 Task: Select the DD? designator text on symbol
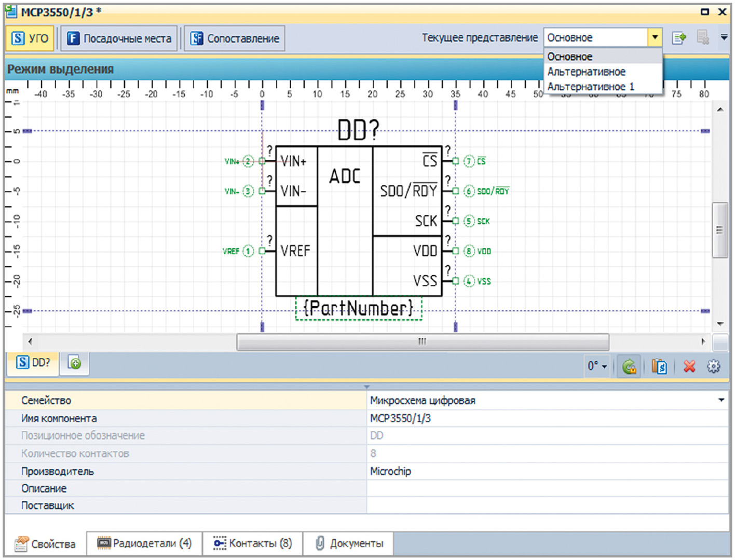pyautogui.click(x=358, y=130)
